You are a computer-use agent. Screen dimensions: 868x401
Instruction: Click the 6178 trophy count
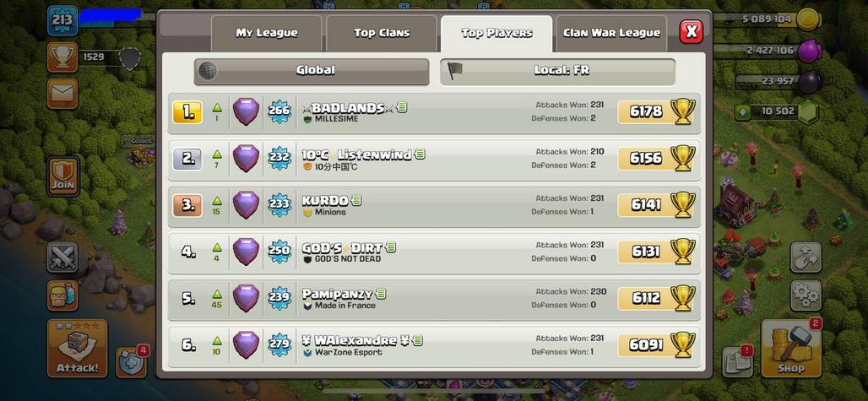[x=646, y=111]
